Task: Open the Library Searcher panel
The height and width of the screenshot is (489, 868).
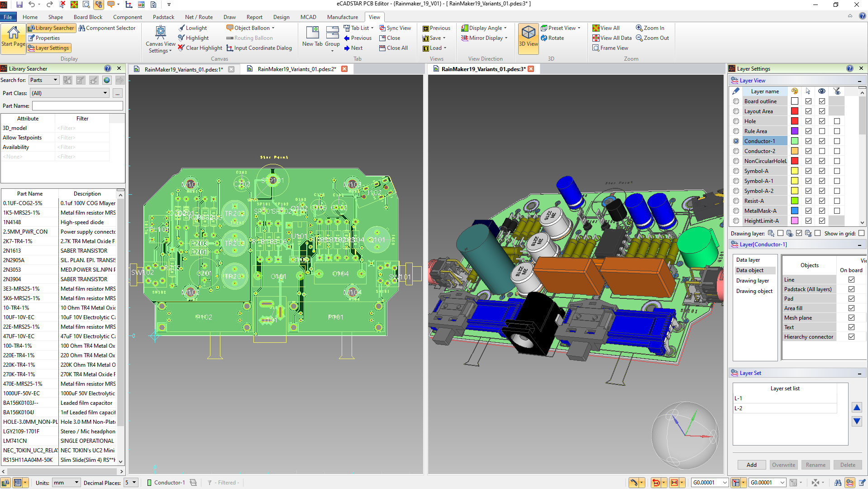Action: [51, 28]
